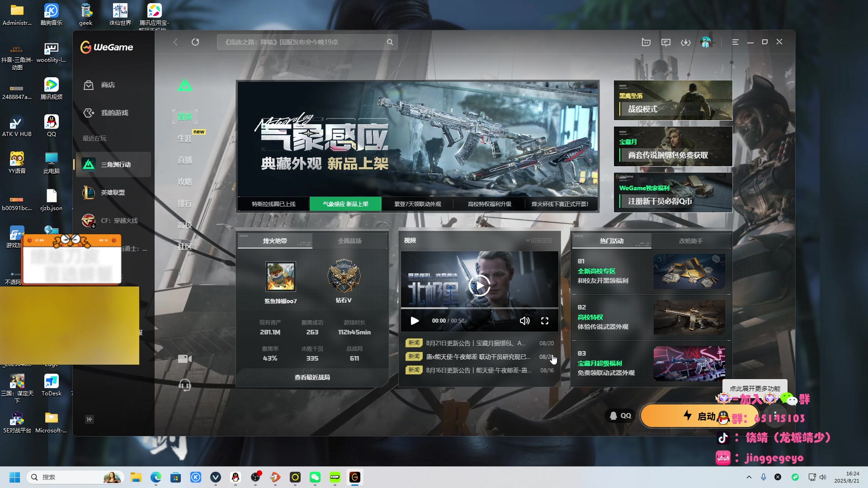The height and width of the screenshot is (488, 868).
Task: Select 英雄联盟 in recent games
Action: click(113, 192)
